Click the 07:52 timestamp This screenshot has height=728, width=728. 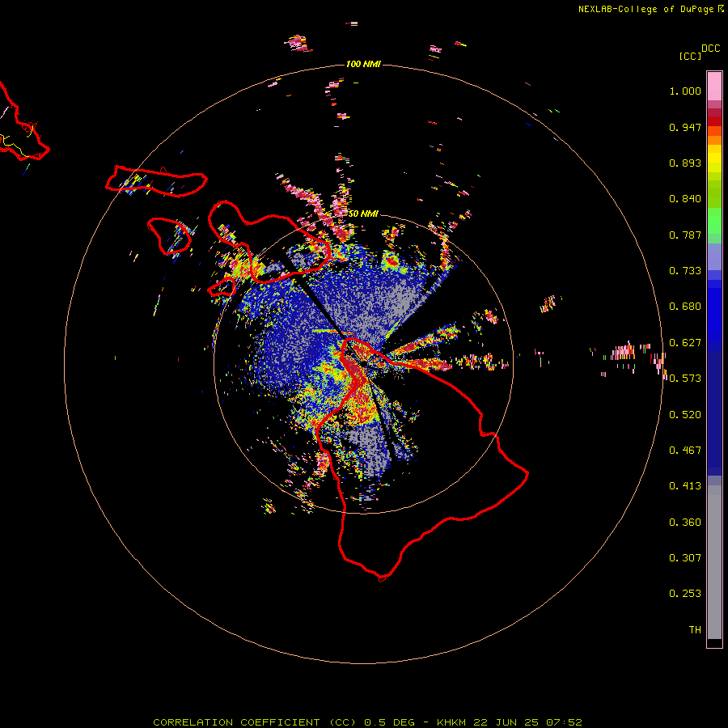564,722
